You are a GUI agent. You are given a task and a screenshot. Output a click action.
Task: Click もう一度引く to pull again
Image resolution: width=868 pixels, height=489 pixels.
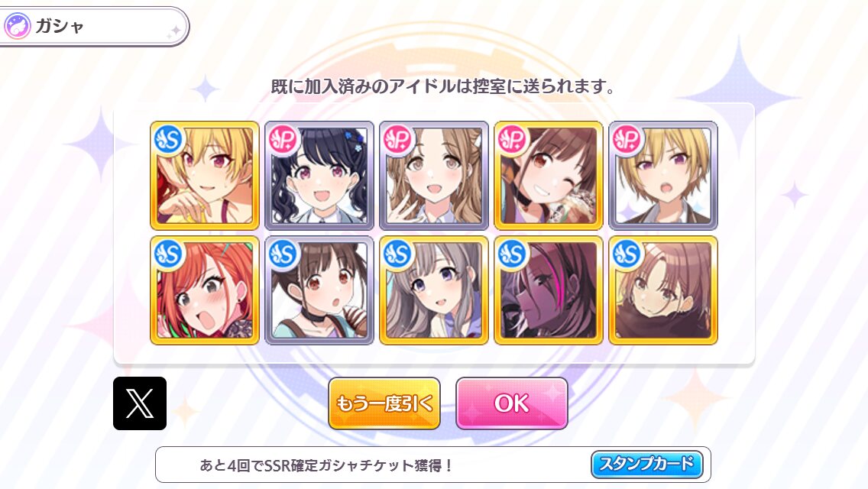click(x=384, y=403)
